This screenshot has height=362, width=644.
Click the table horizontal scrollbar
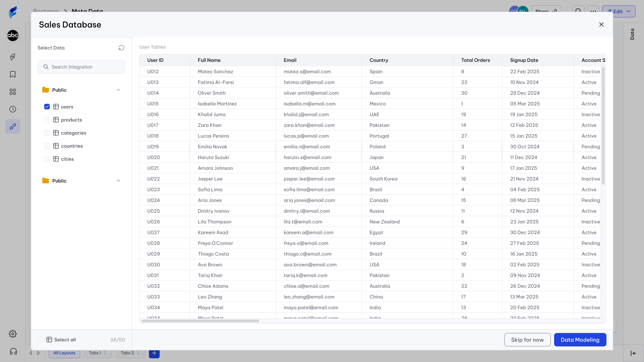pos(200,321)
